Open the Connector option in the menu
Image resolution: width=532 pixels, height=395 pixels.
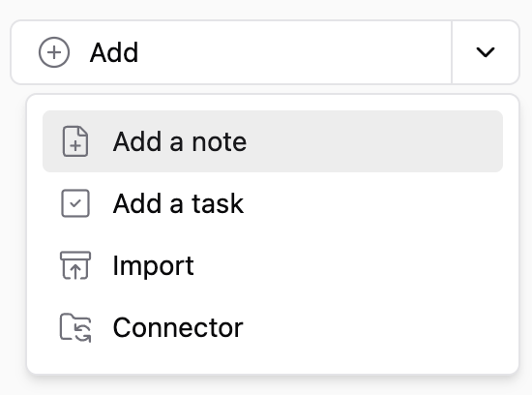click(273, 327)
